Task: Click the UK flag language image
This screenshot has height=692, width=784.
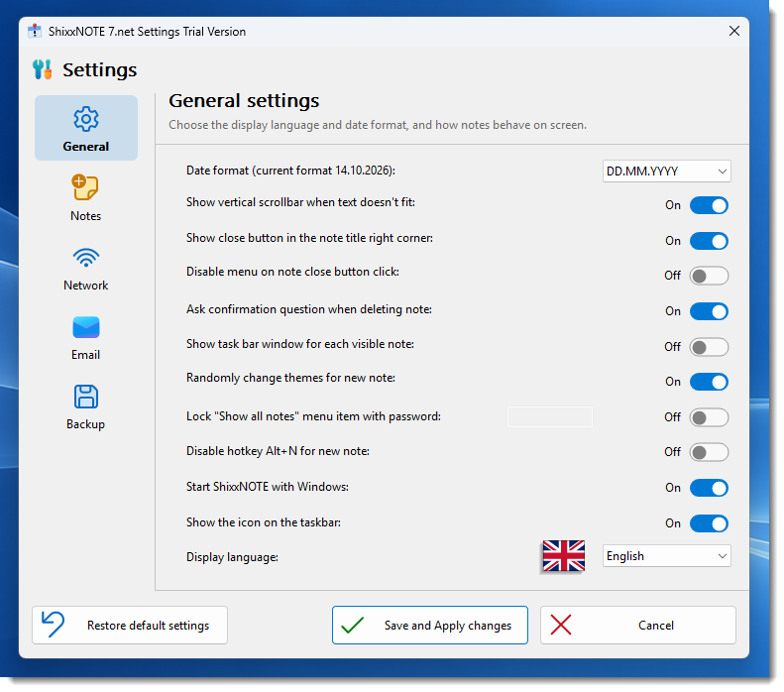Action: click(564, 555)
